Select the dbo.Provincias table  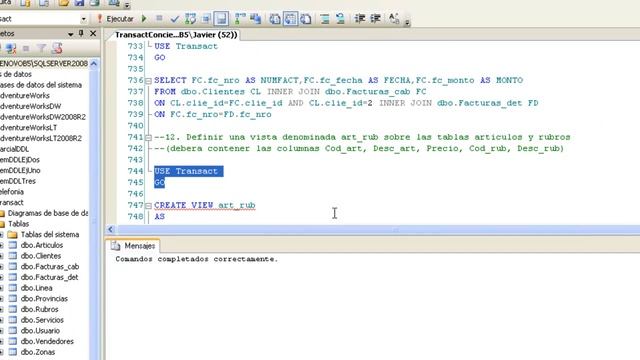click(x=44, y=298)
